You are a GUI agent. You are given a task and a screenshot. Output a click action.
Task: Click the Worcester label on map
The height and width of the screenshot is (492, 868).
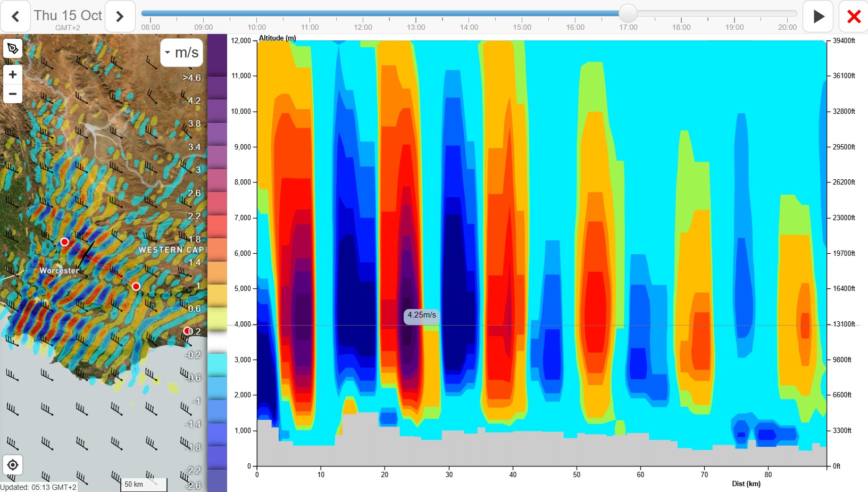[59, 270]
